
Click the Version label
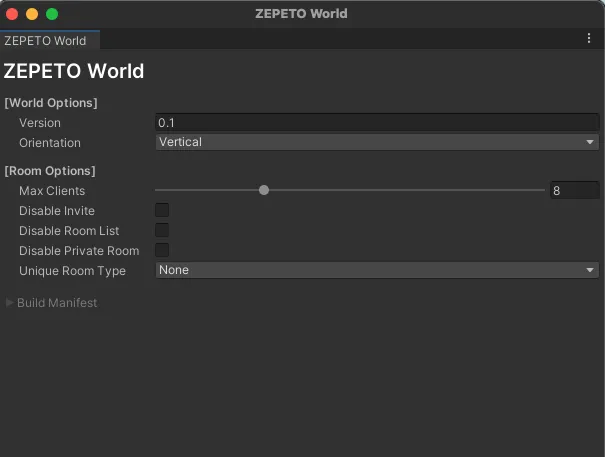click(40, 123)
